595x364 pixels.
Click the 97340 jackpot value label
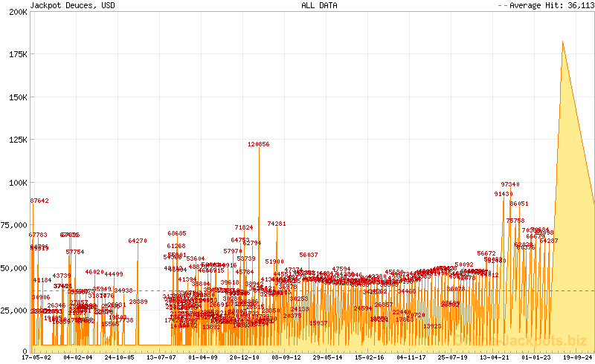(510, 184)
